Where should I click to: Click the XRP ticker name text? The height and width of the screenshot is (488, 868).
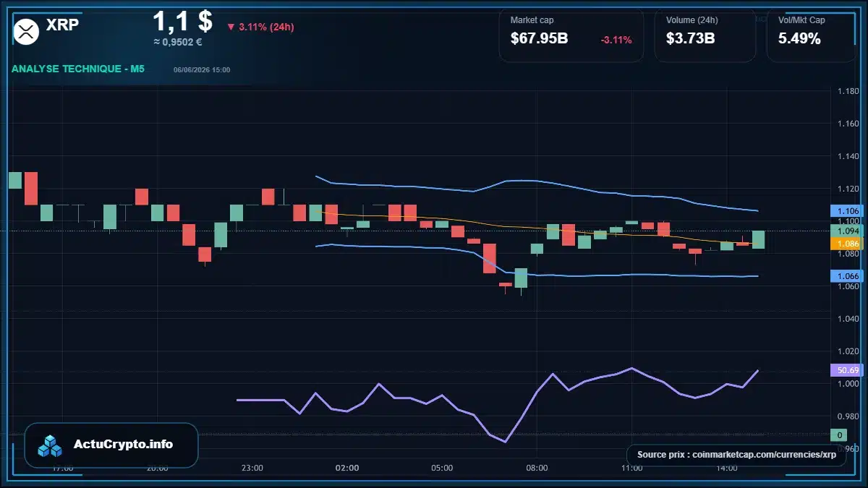[x=62, y=25]
